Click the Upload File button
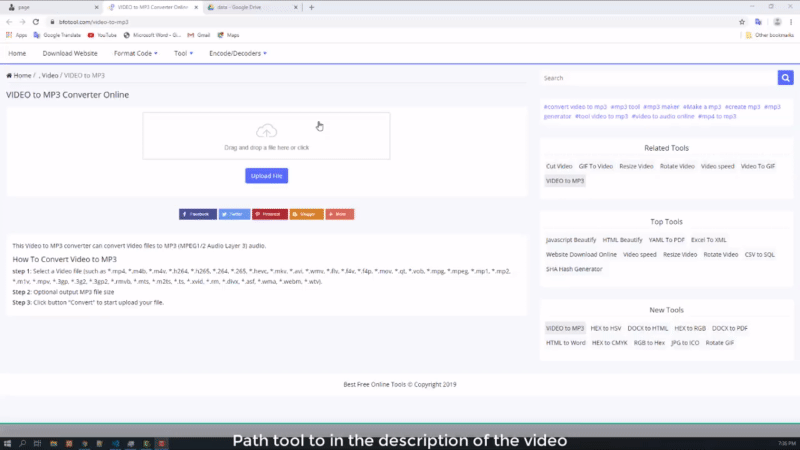 pyautogui.click(x=266, y=176)
